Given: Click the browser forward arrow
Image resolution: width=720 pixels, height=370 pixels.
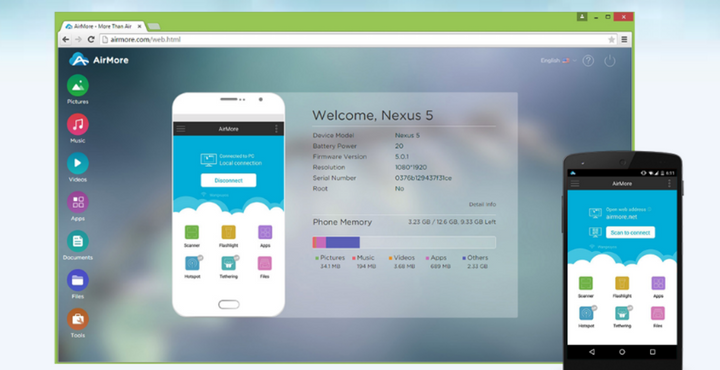Looking at the screenshot, I should [78, 39].
